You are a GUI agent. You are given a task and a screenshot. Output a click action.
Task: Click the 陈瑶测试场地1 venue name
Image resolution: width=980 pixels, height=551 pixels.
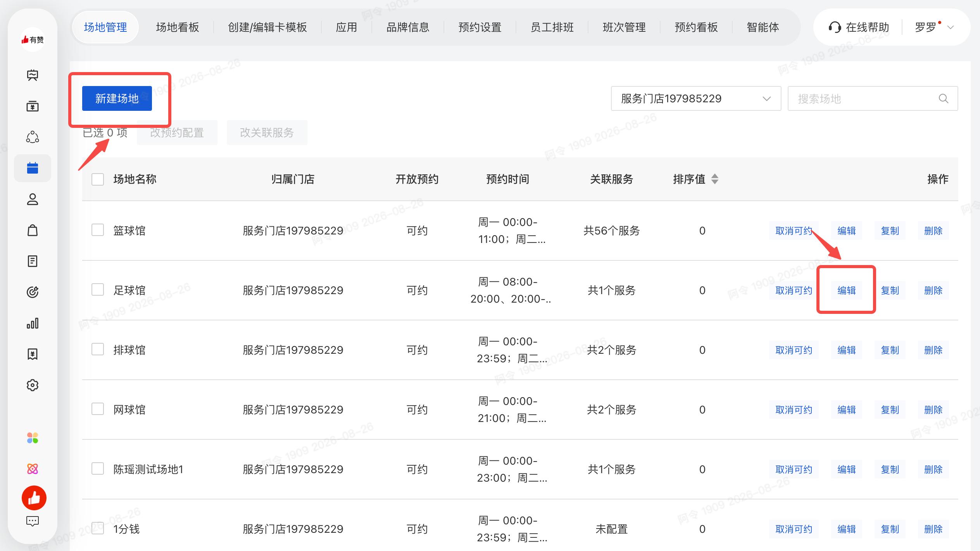148,469
